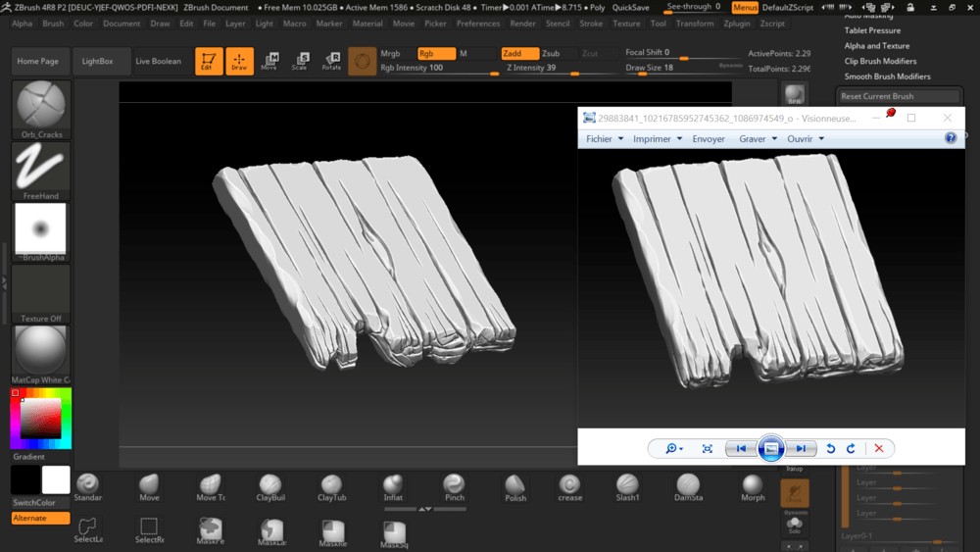Select the SelectRect brush
This screenshot has width=980, height=552.
pos(149,530)
